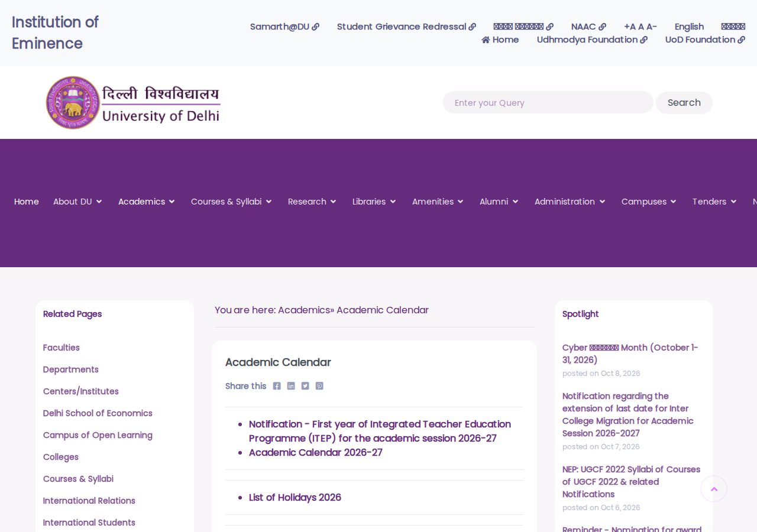Open the Administration dropdown menu
Image resolution: width=757 pixels, height=532 pixels.
(570, 202)
